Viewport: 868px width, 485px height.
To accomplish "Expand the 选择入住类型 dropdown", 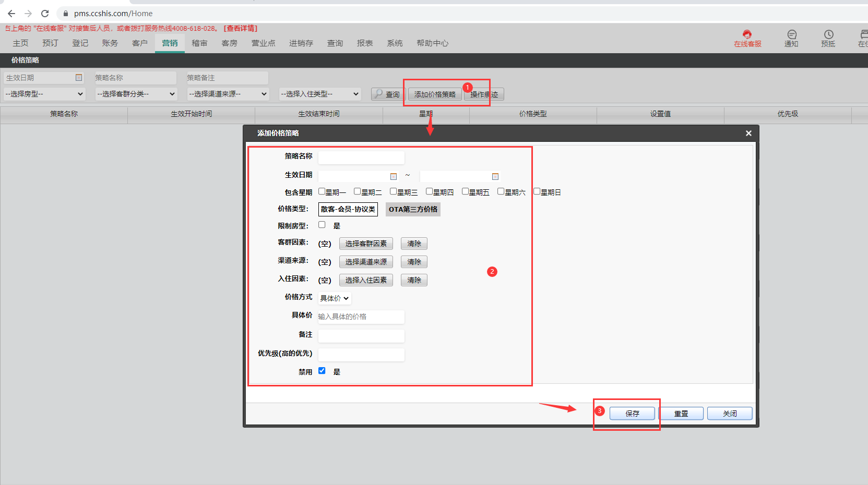I will pyautogui.click(x=320, y=94).
